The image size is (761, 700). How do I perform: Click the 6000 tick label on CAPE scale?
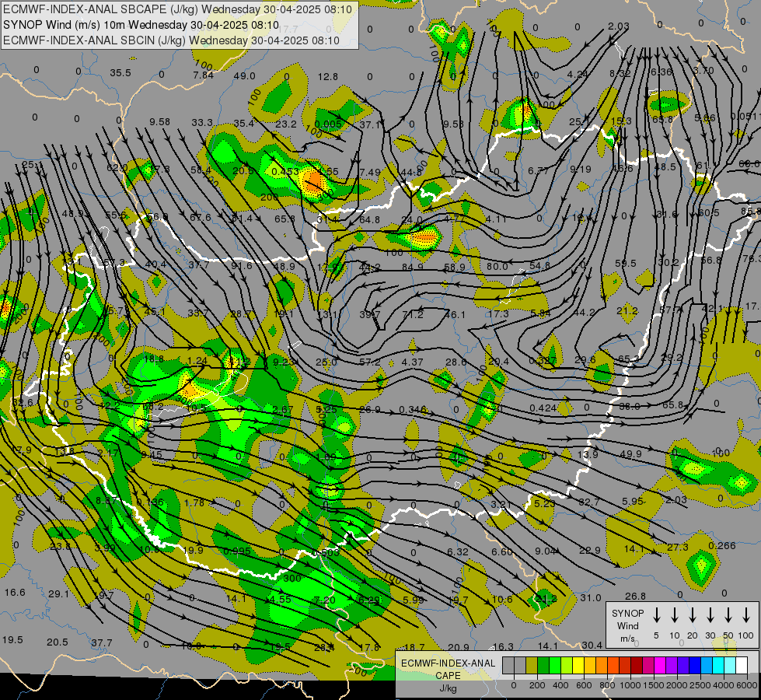tap(746, 685)
